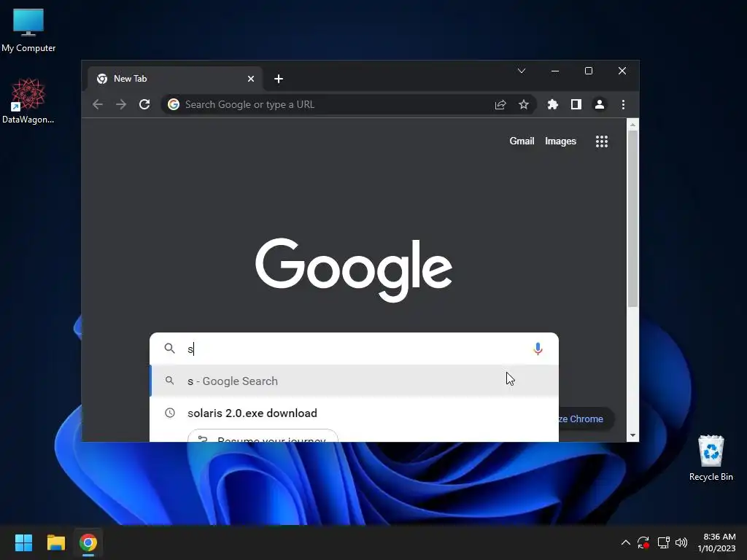Start voice search with microphone icon
The width and height of the screenshot is (747, 560).
[538, 349]
